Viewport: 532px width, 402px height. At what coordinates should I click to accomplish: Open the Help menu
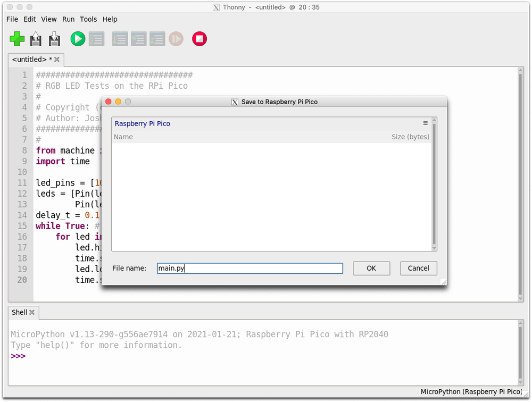(x=110, y=19)
